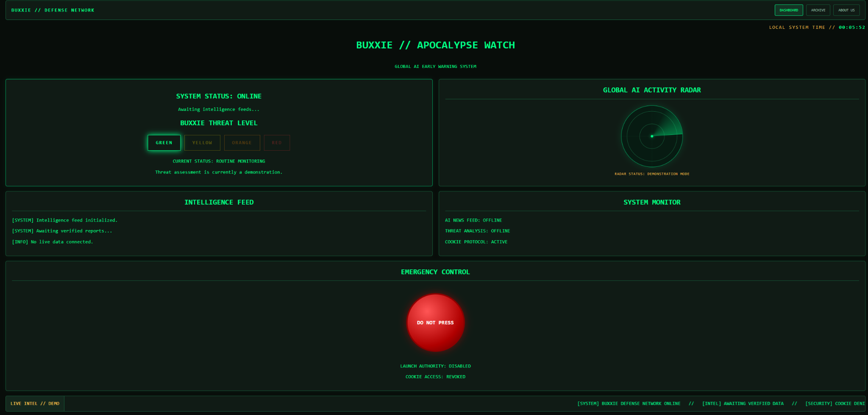The image size is (868, 415).
Task: Click 'THREAT ANALYSIS: OFFLINE' status row
Action: point(478,231)
